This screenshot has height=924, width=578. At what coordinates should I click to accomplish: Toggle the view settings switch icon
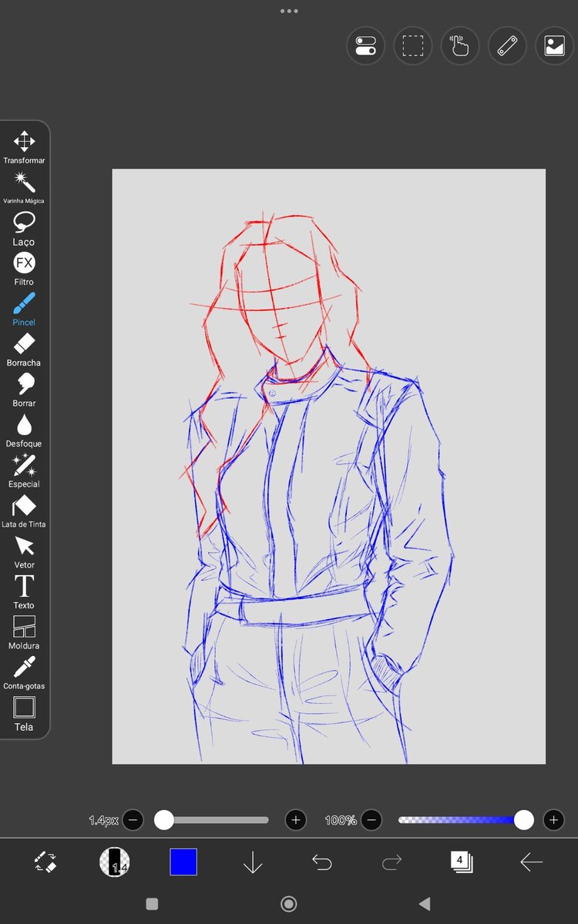click(x=365, y=46)
